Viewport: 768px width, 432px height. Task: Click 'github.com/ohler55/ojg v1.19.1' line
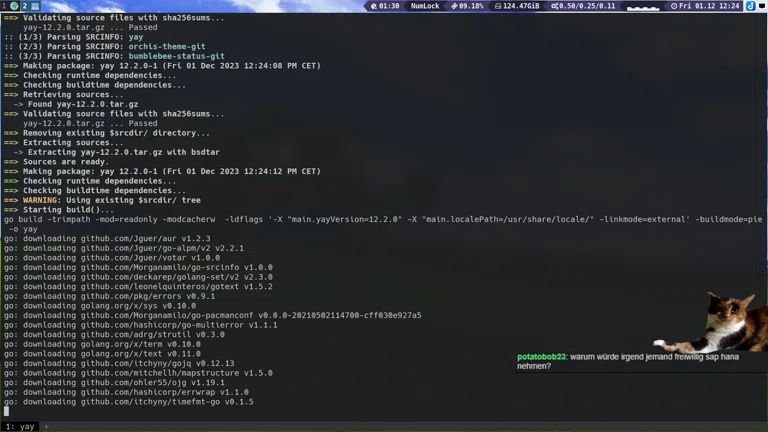[115, 383]
